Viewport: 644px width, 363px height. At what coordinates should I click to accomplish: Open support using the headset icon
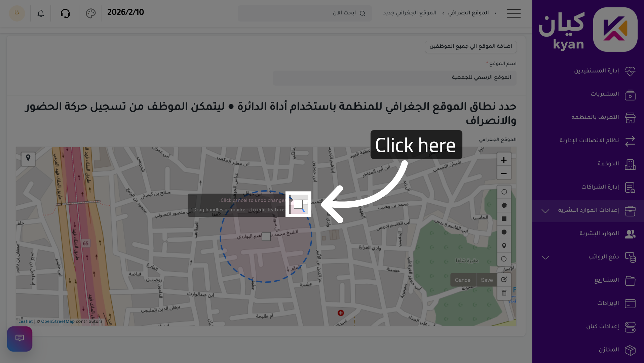65,13
